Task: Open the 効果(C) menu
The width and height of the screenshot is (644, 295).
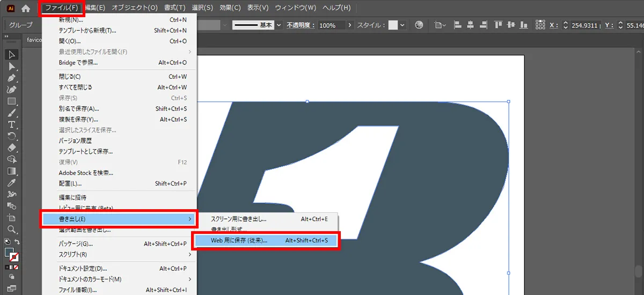Action: pyautogui.click(x=230, y=8)
